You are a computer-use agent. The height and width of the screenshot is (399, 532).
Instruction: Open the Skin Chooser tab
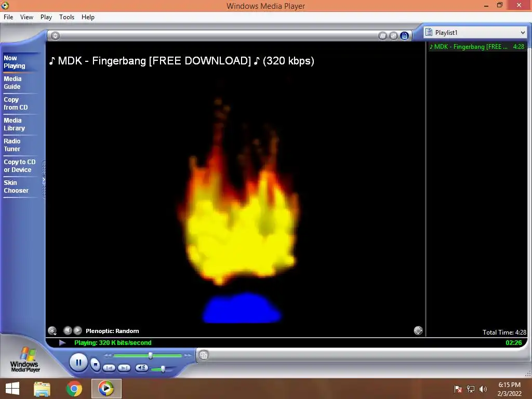click(16, 187)
